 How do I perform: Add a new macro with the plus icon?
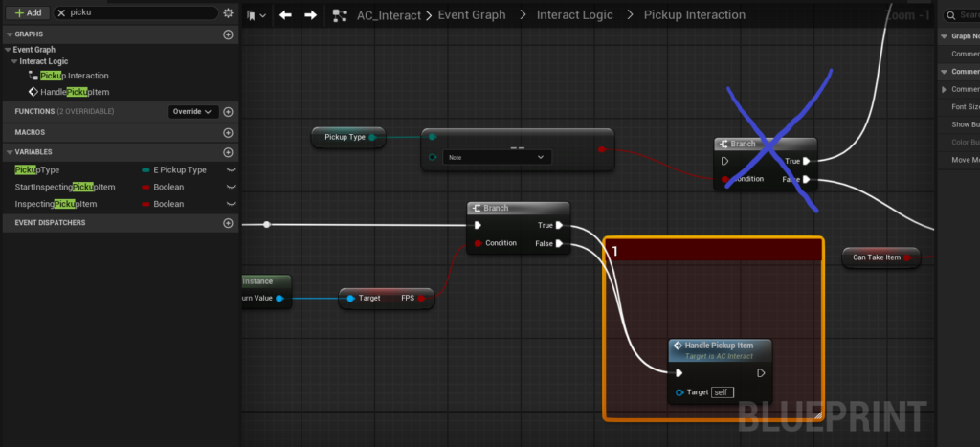[x=228, y=132]
